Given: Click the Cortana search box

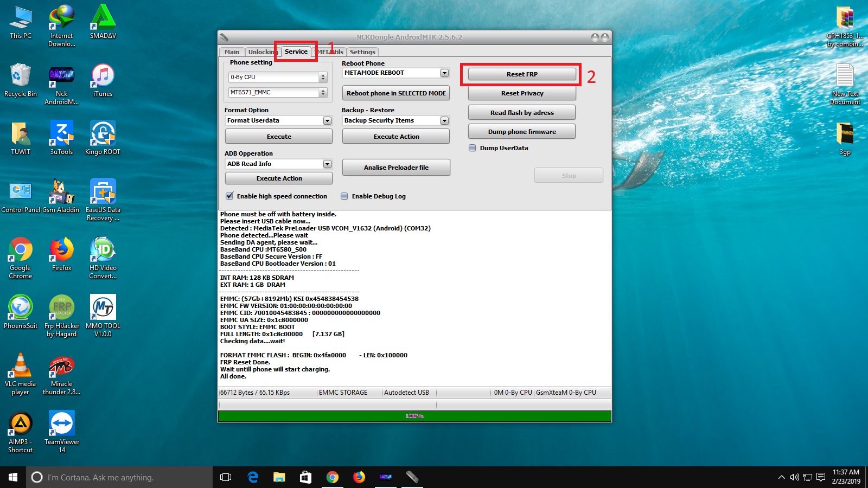Looking at the screenshot, I should click(119, 477).
